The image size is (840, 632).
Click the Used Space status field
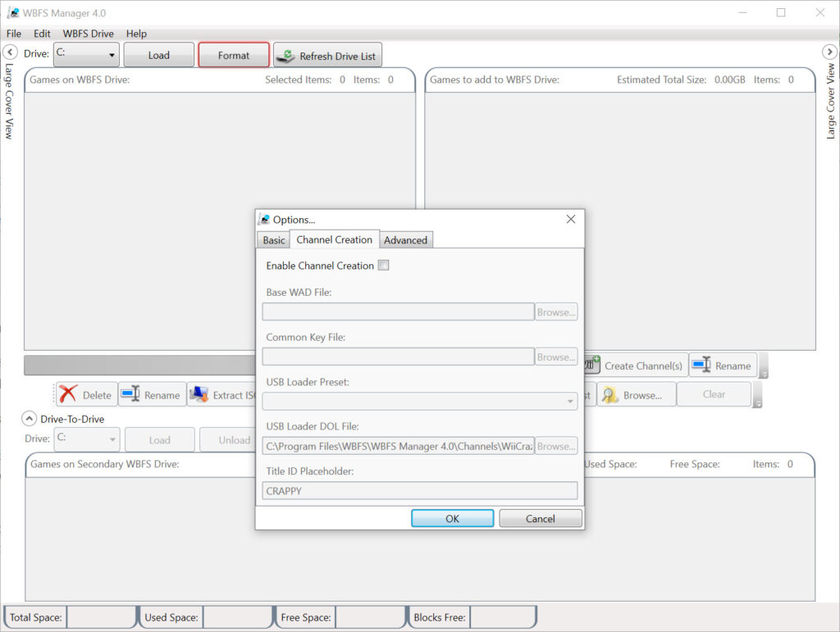pyautogui.click(x=237, y=617)
